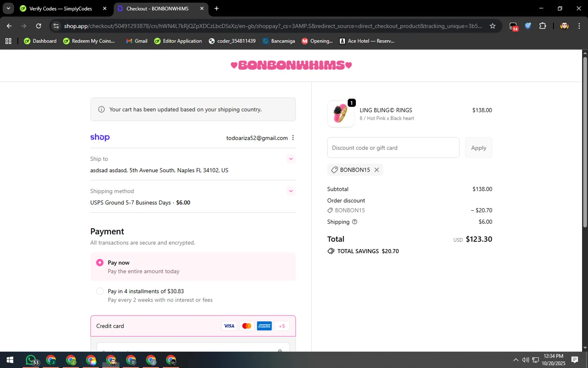
Task: Bookmark this page with star icon
Action: pyautogui.click(x=493, y=26)
